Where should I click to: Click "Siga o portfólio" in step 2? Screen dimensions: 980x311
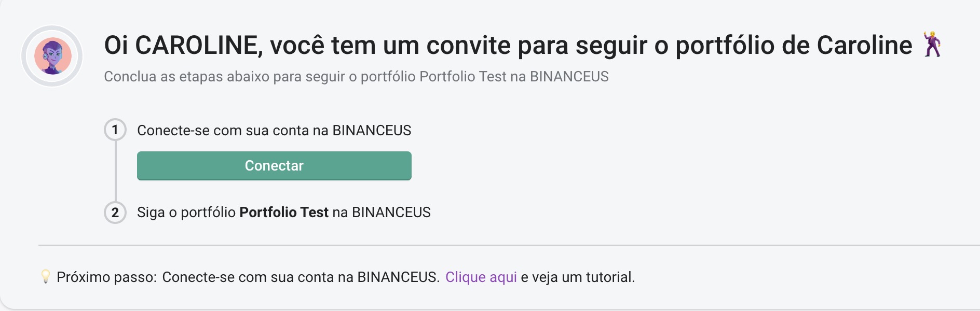pyautogui.click(x=186, y=213)
